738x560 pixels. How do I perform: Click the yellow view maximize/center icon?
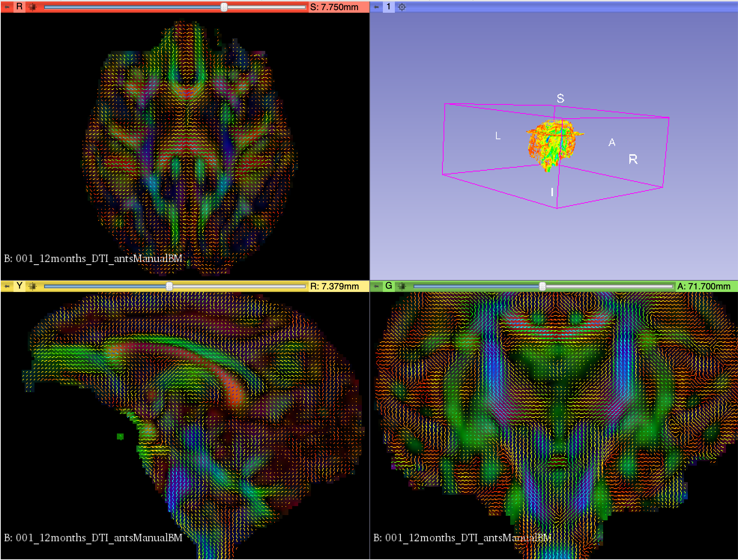33,286
